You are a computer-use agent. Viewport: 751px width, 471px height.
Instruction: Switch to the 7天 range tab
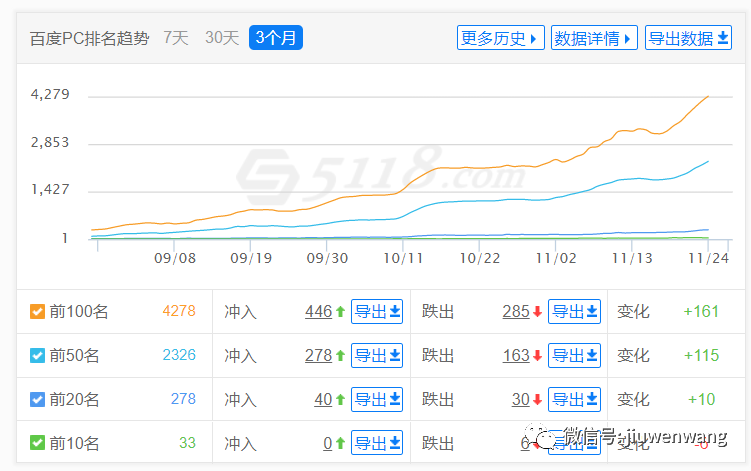pyautogui.click(x=175, y=38)
